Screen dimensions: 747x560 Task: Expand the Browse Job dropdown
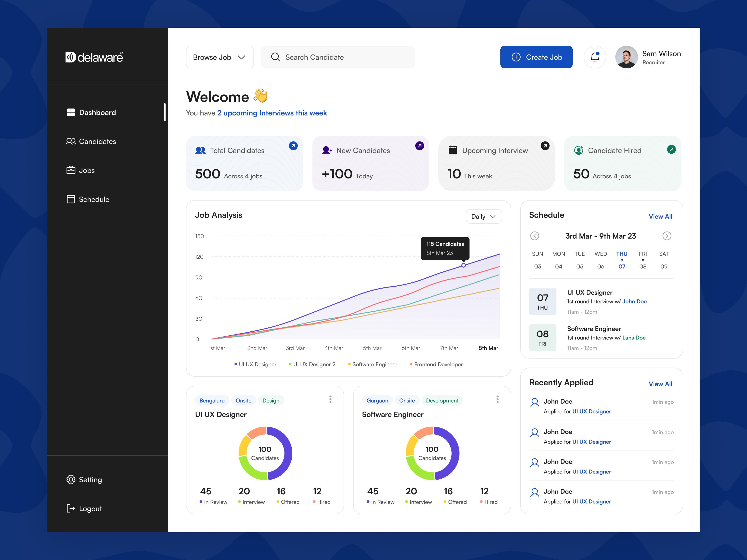point(220,57)
